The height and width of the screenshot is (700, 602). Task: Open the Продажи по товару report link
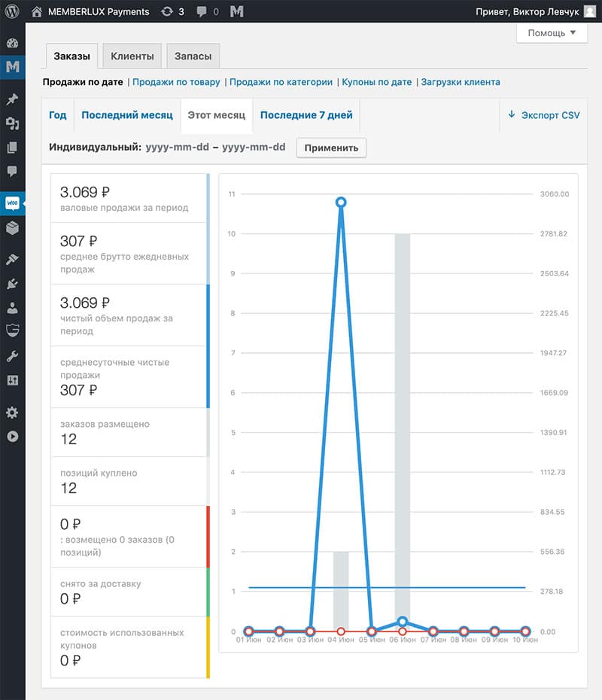point(176,82)
